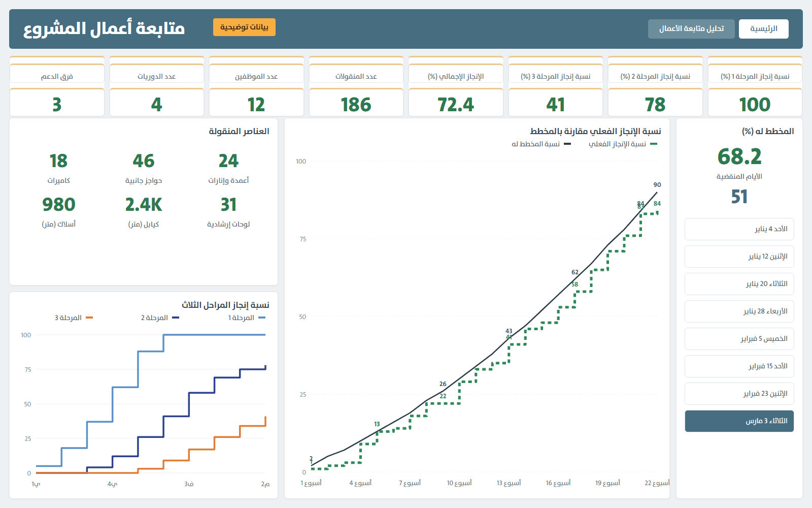Click the بيانات توضيحية badge button
Image resolution: width=812 pixels, height=508 pixels.
[x=244, y=27]
